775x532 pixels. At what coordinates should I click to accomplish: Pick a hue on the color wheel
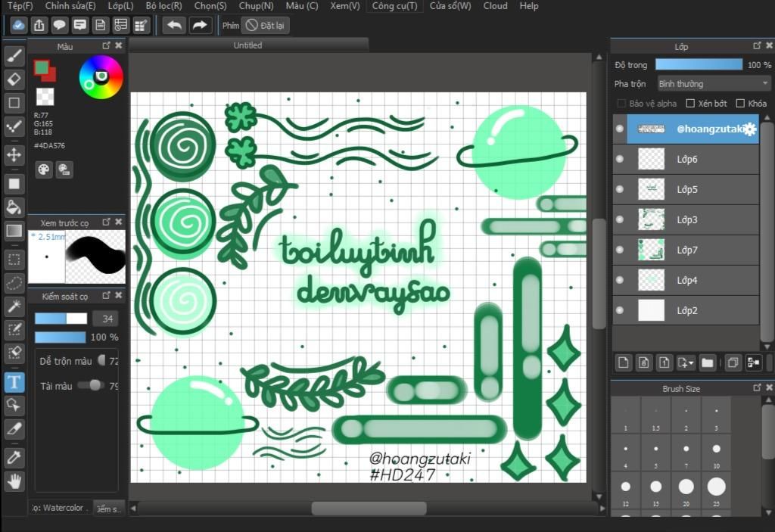101,77
